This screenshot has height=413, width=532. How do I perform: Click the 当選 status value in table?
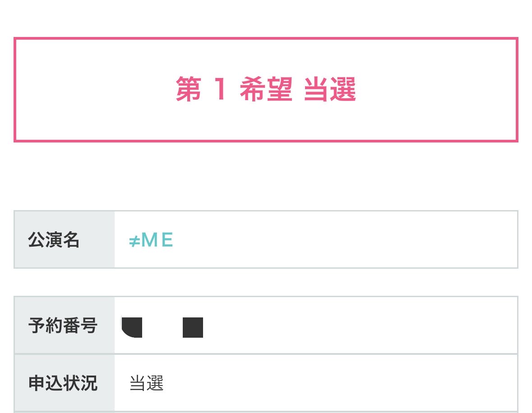pyautogui.click(x=147, y=383)
